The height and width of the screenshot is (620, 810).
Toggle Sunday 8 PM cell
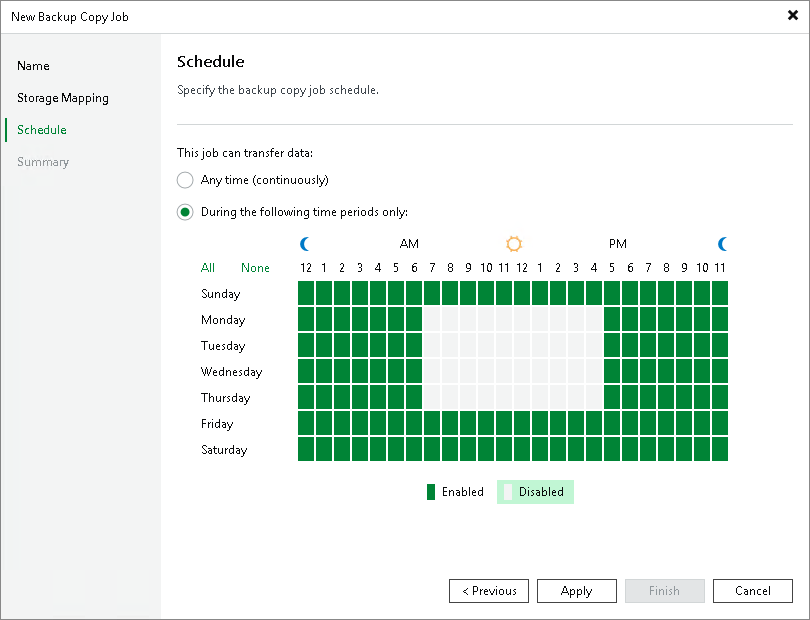click(x=666, y=293)
